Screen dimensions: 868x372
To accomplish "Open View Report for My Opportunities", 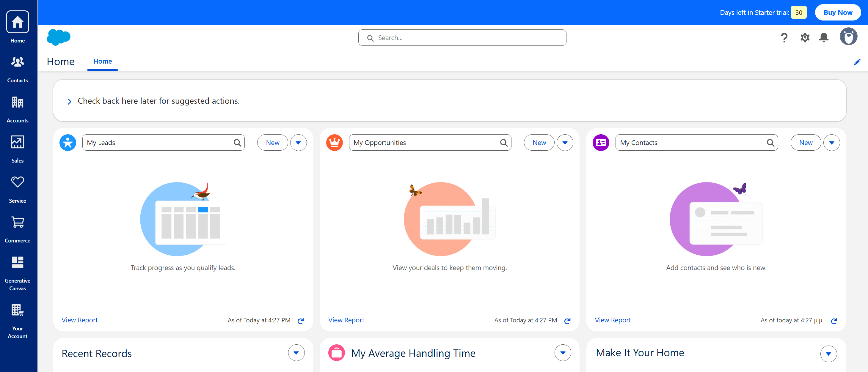I will [346, 320].
